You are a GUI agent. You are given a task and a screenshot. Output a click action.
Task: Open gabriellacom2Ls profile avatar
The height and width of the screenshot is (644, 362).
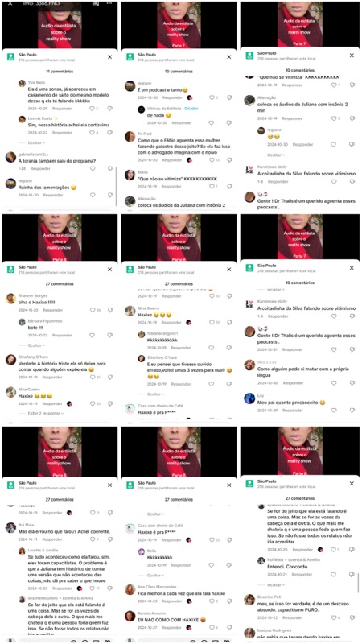(10, 157)
